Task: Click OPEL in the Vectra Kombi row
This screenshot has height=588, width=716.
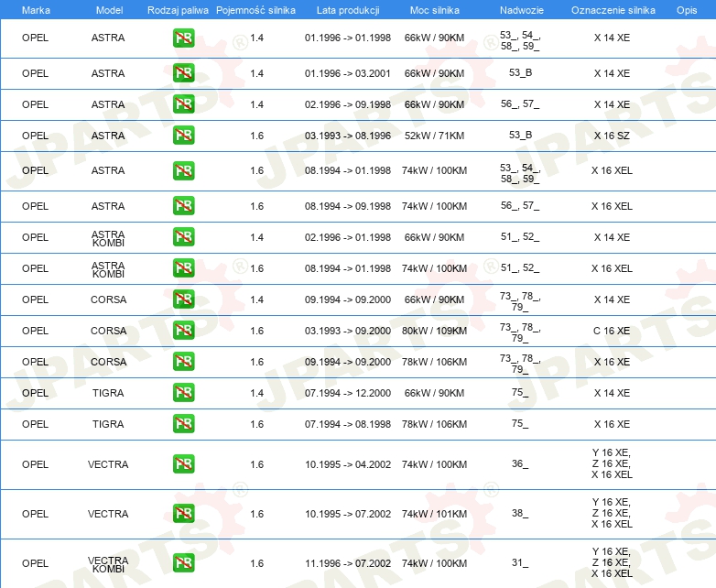Action: click(35, 563)
